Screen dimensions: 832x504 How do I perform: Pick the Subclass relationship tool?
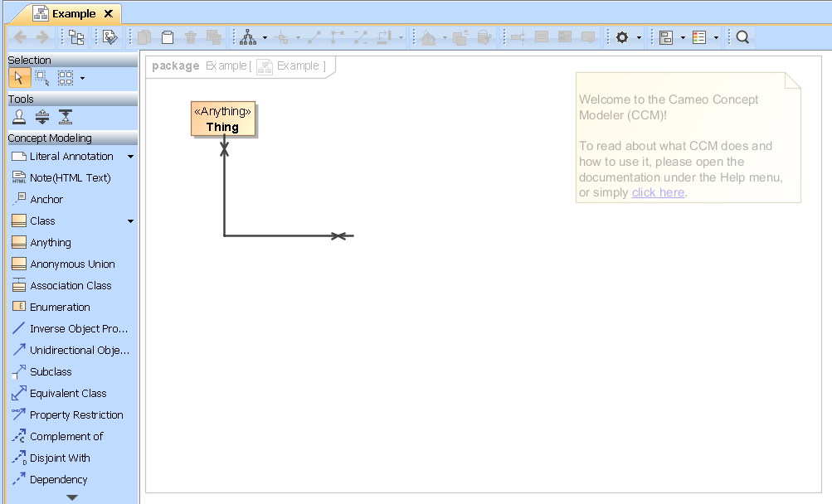point(51,371)
